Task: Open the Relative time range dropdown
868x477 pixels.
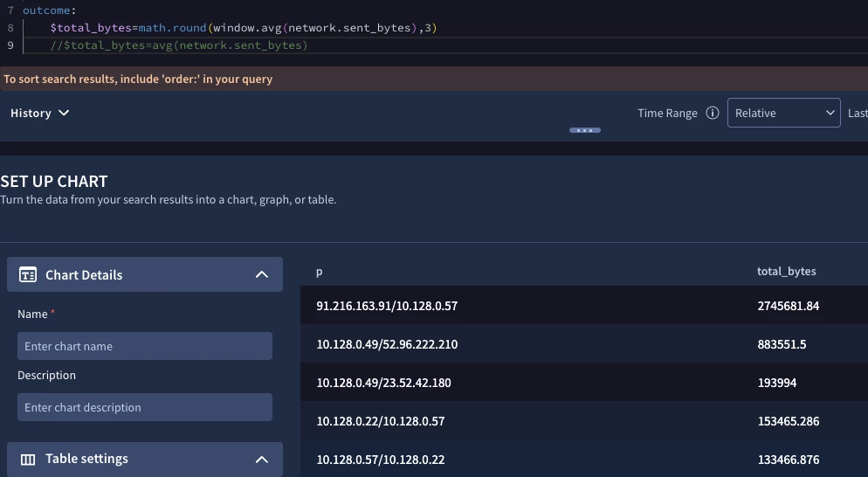Action: tap(784, 113)
